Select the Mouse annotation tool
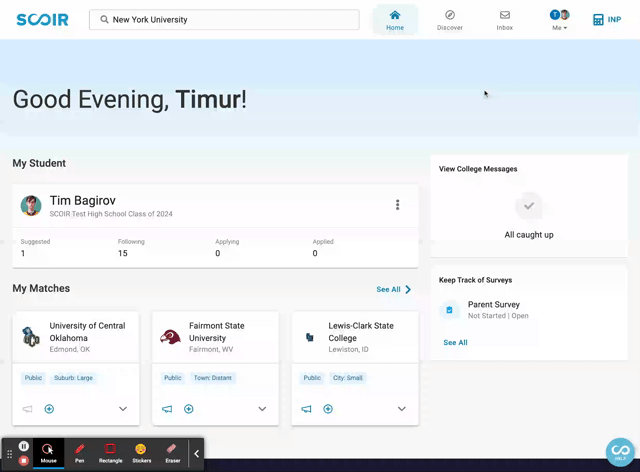 click(x=49, y=453)
